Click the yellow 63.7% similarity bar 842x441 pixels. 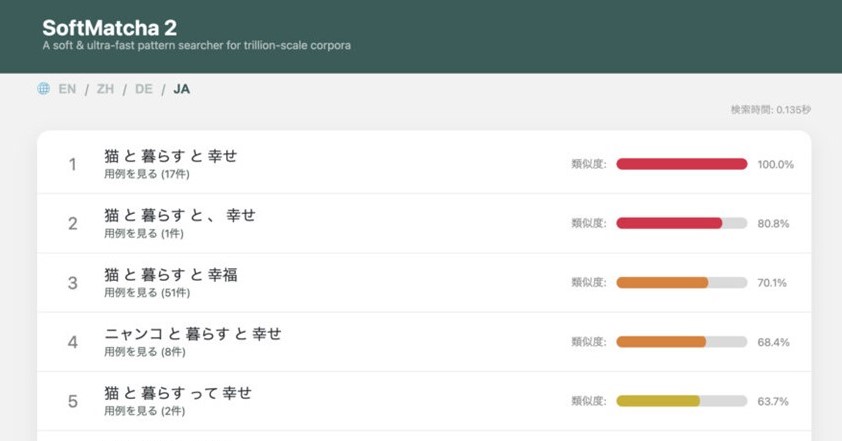(681, 401)
